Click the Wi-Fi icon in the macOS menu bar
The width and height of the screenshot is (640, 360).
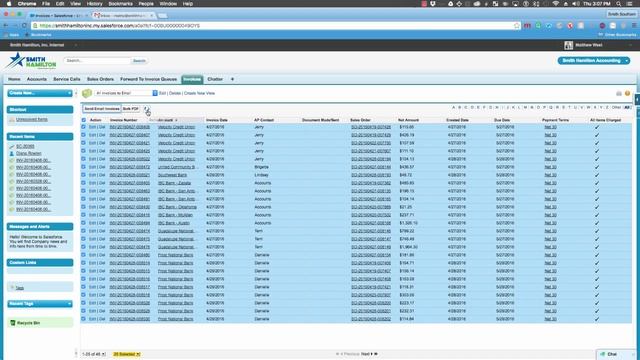point(556,4)
